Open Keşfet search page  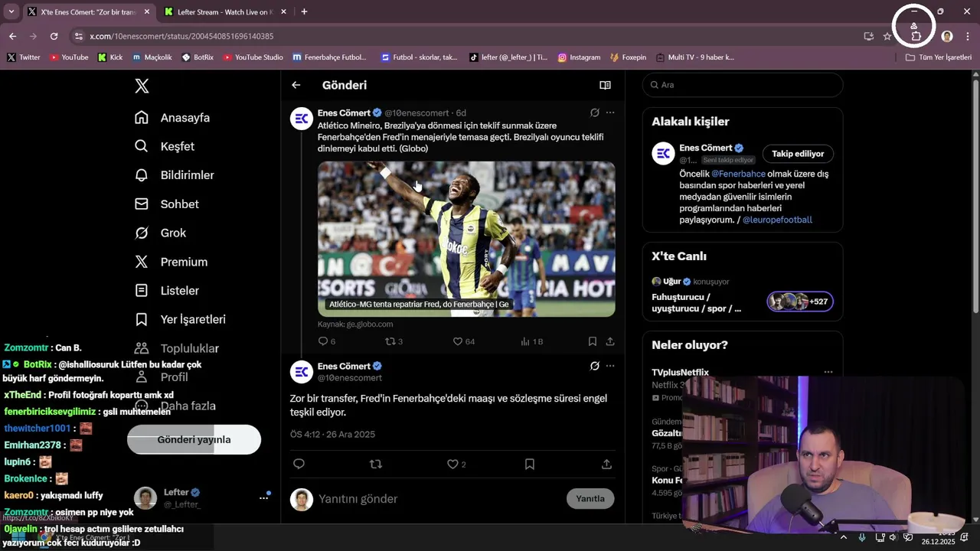pyautogui.click(x=165, y=146)
